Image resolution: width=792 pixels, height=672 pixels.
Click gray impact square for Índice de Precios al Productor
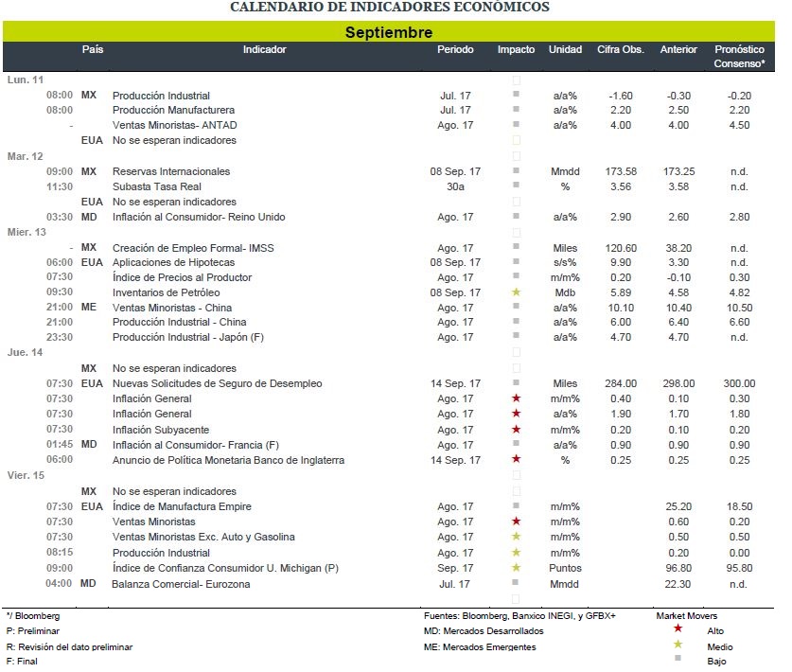517,275
